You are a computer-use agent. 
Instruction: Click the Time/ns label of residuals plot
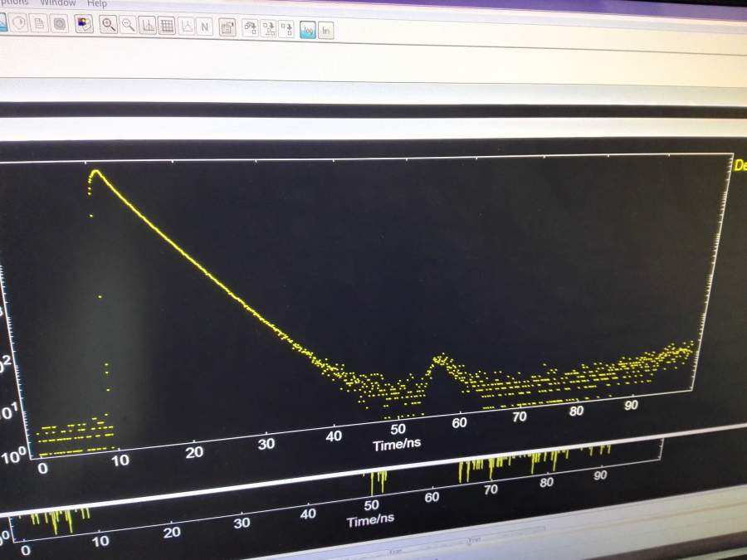tap(371, 520)
